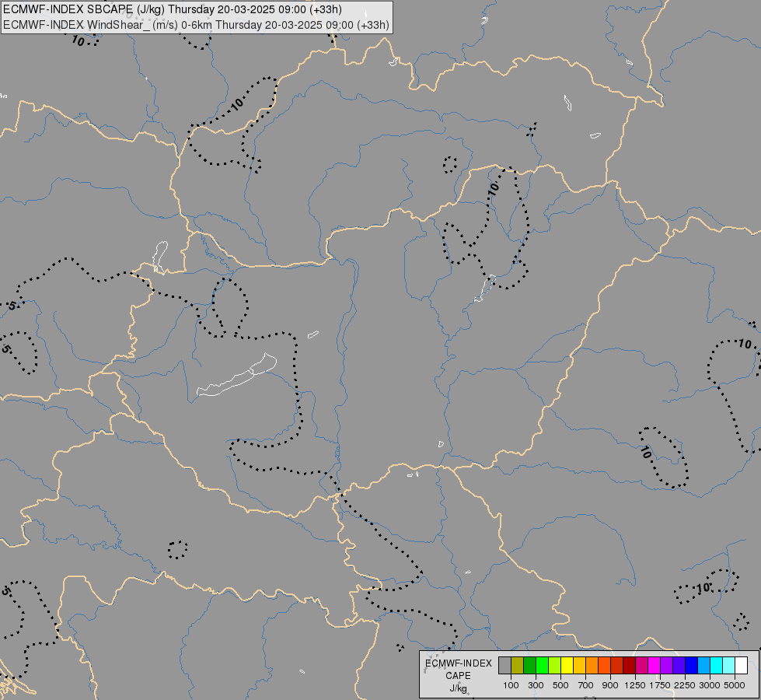Click the olive swatch in the CAPE legend
Image resolution: width=761 pixels, height=700 pixels.
tap(518, 666)
